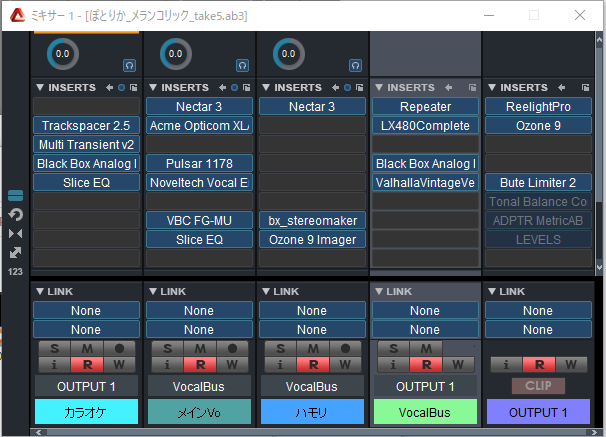Open OUTPUT 1 routing selector on カラオケ channel
The height and width of the screenshot is (437, 606).
point(86,386)
